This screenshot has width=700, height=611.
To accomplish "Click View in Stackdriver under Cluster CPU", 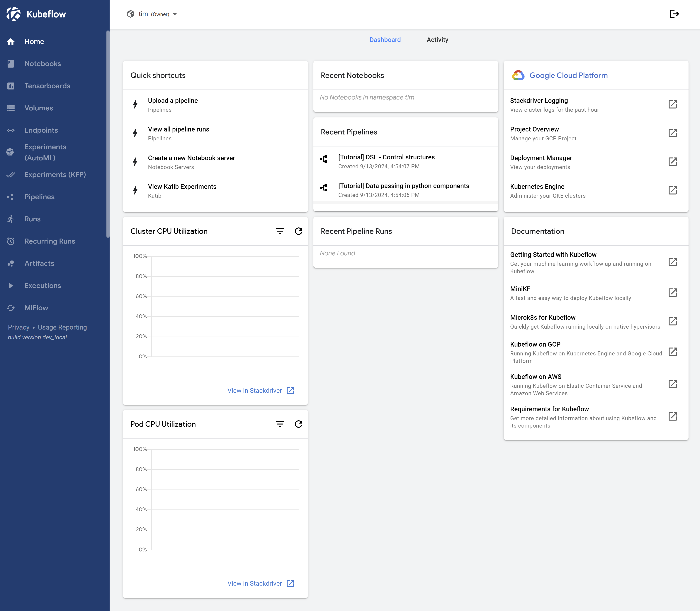I will [261, 390].
